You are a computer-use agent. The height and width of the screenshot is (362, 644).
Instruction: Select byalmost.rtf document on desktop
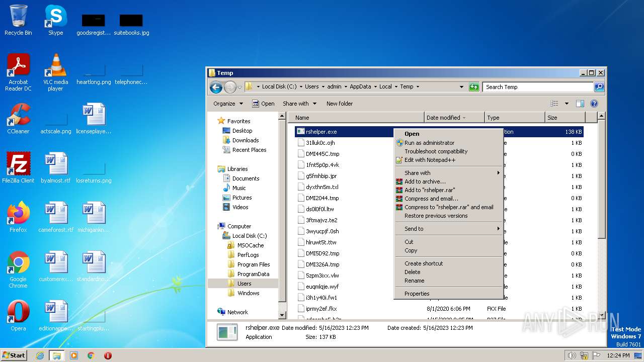coord(55,168)
